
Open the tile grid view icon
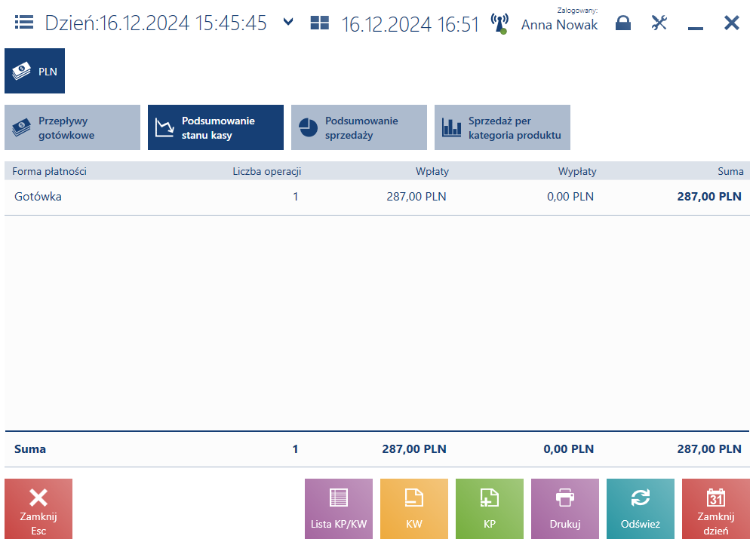click(x=320, y=23)
